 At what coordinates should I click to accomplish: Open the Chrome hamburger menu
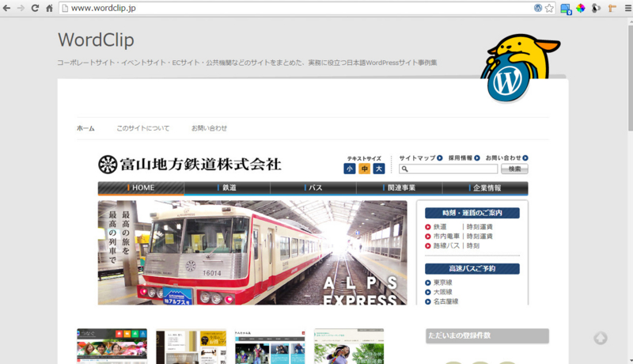(x=627, y=8)
